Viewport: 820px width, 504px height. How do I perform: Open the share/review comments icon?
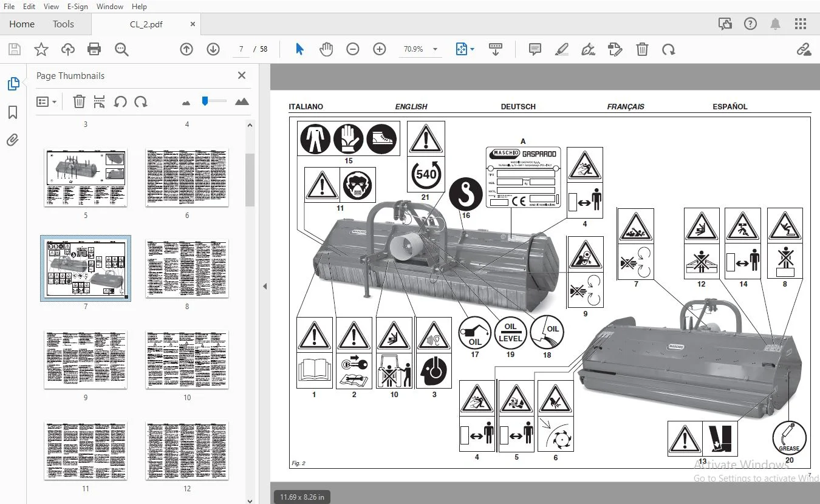point(725,24)
